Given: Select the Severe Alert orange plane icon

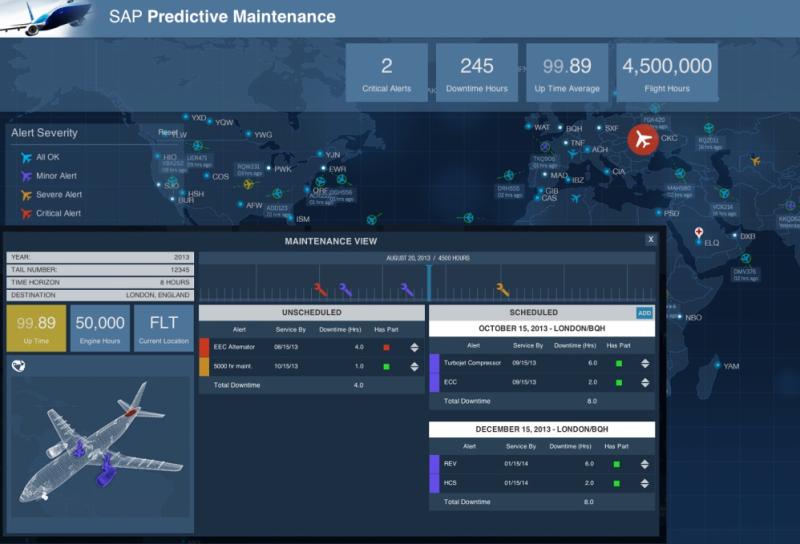Looking at the screenshot, I should pyautogui.click(x=26, y=194).
